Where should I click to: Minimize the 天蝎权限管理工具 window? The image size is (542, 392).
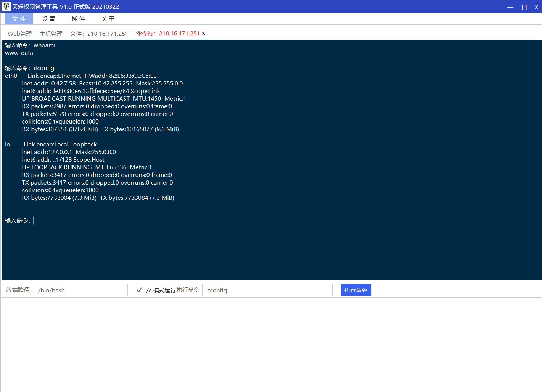point(510,6)
